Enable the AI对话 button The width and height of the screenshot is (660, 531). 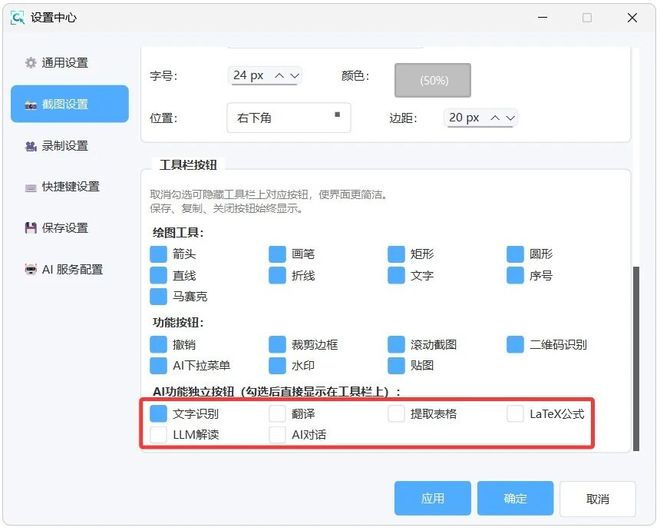pyautogui.click(x=277, y=435)
